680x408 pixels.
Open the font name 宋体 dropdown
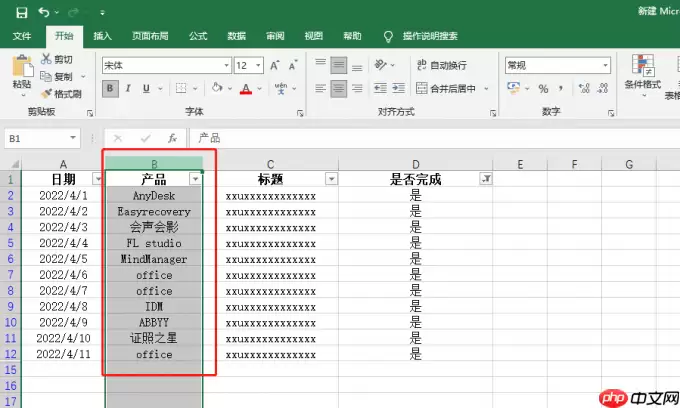[x=226, y=65]
